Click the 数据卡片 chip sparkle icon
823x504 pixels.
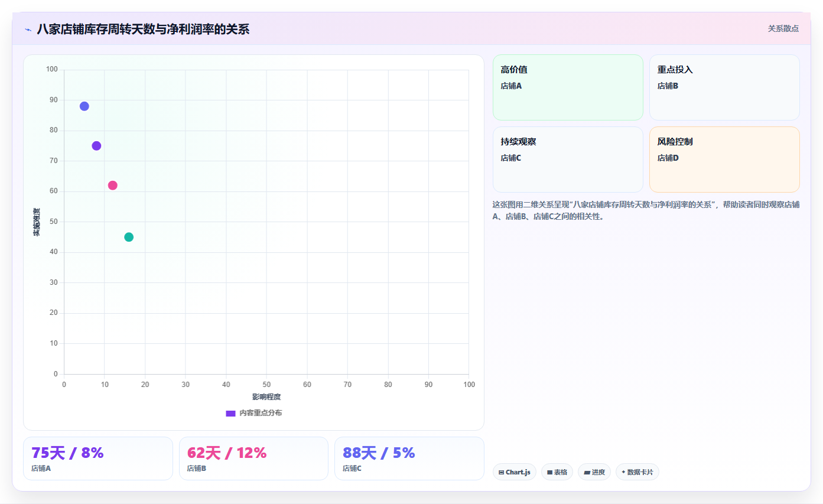point(623,472)
